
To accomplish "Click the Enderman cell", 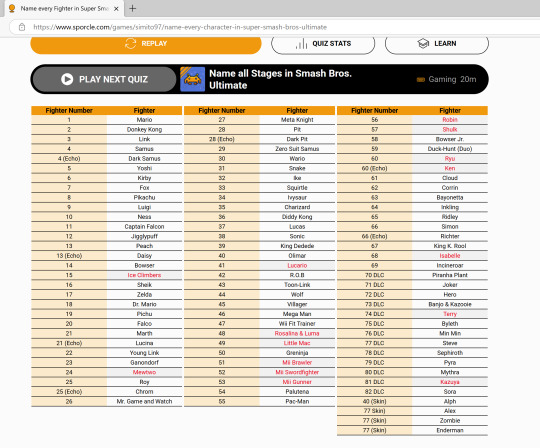I will [x=450, y=430].
